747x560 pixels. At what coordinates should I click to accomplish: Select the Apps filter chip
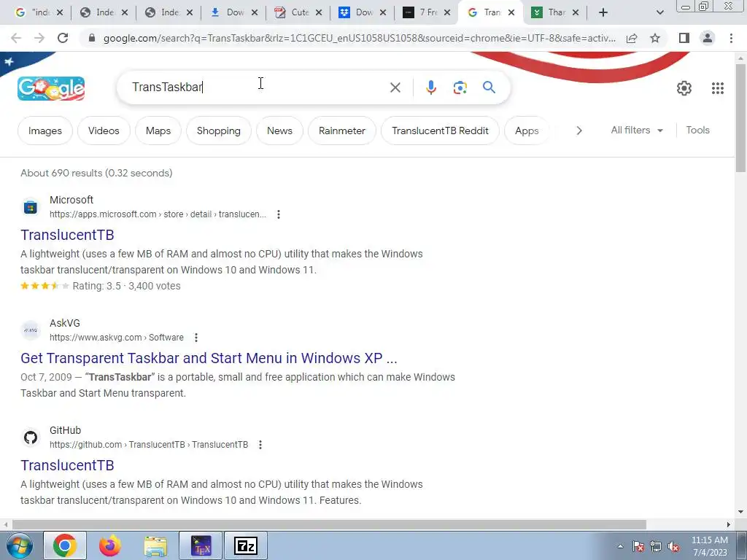point(527,131)
